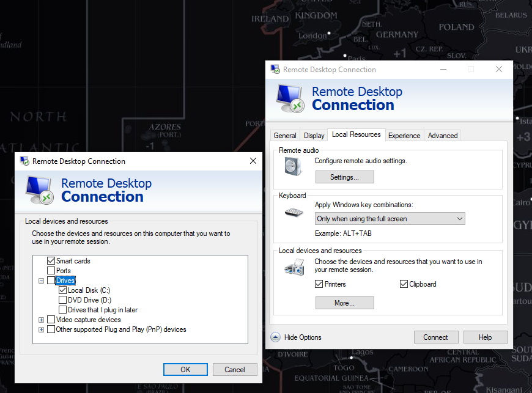Click the computer monitor logo in main window
Image resolution: width=532 pixels, height=393 pixels.
click(290, 98)
